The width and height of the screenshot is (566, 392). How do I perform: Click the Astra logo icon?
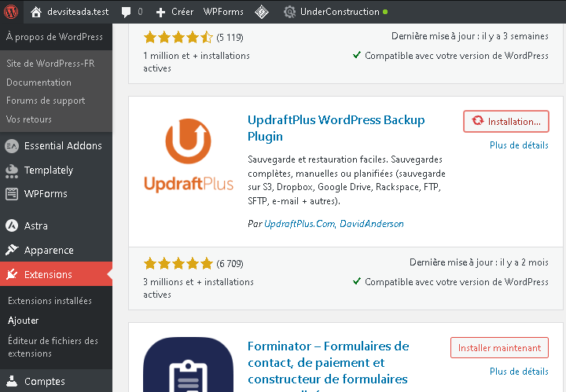click(x=12, y=225)
